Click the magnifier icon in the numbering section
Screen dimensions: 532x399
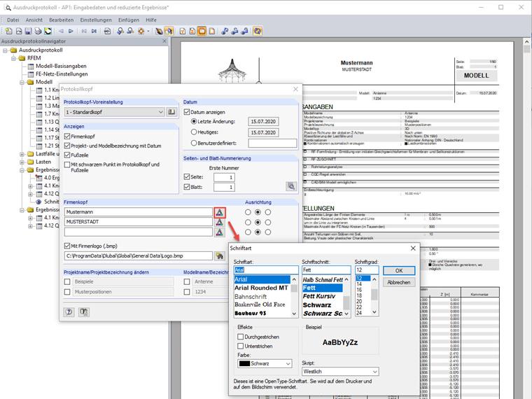point(291,186)
